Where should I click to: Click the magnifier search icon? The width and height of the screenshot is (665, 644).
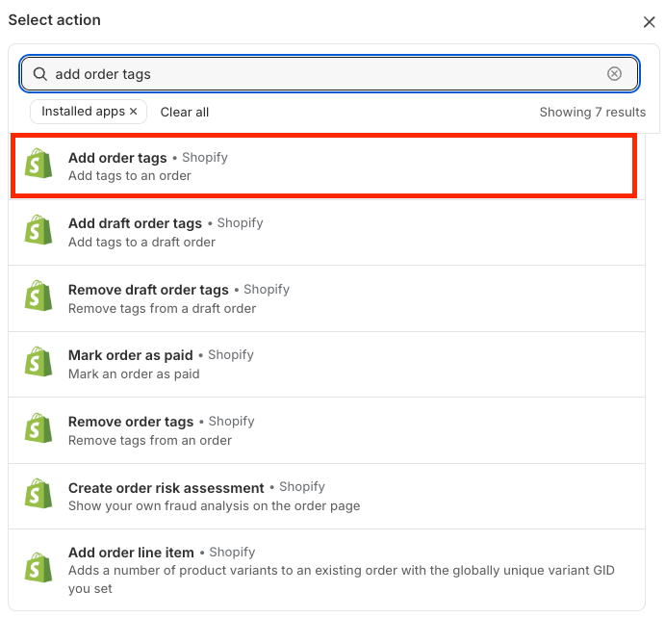[x=39, y=74]
